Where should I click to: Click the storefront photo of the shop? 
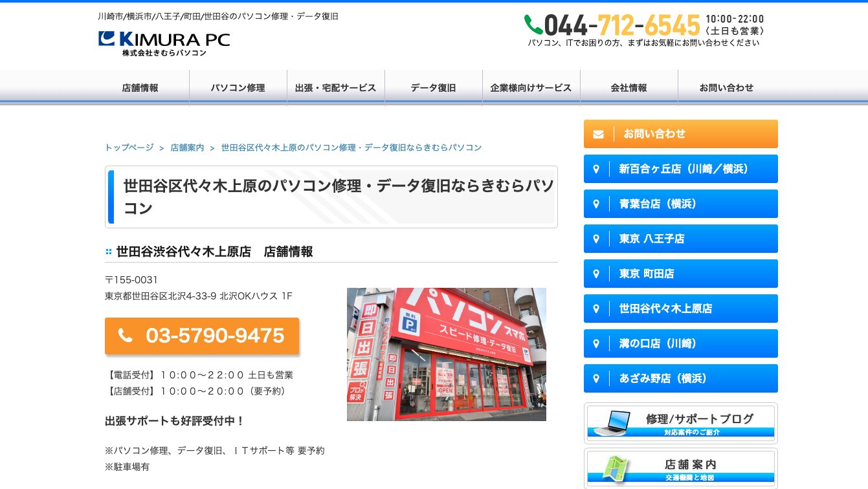tap(447, 354)
